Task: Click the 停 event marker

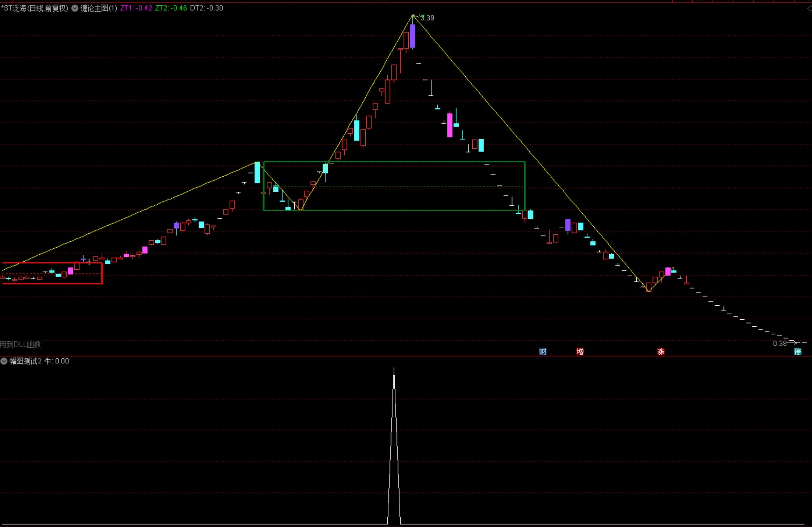Action: (798, 351)
